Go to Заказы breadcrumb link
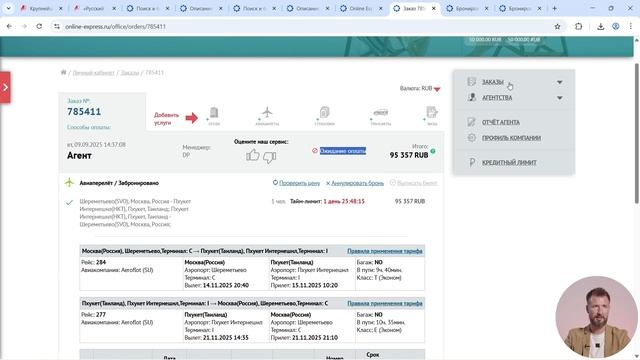This screenshot has width=640, height=360. [x=130, y=73]
